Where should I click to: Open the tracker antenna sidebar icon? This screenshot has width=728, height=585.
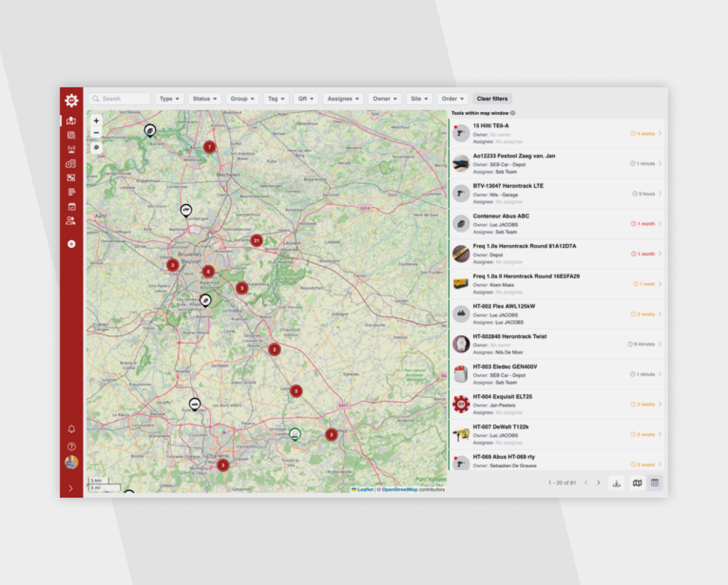click(x=71, y=149)
